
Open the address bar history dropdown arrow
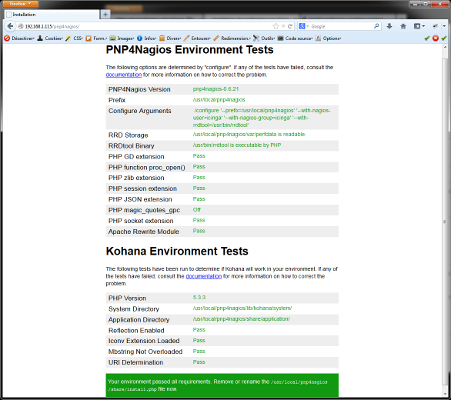[x=283, y=26]
